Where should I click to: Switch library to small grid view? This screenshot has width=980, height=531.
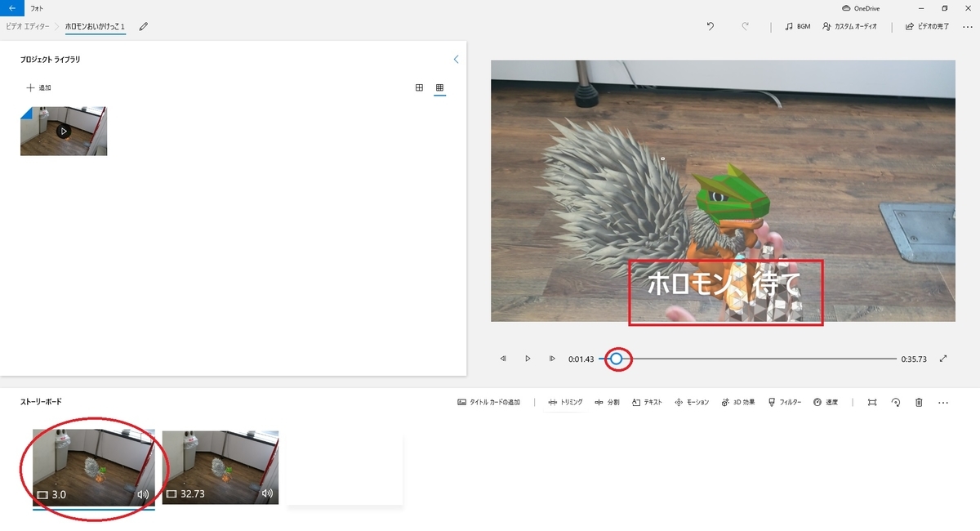(x=439, y=87)
